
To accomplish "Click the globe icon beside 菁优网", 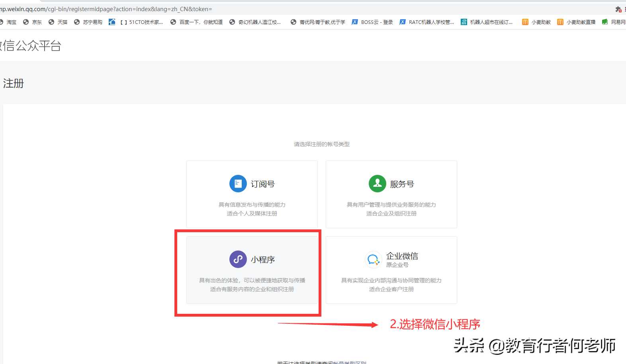I will [x=293, y=22].
